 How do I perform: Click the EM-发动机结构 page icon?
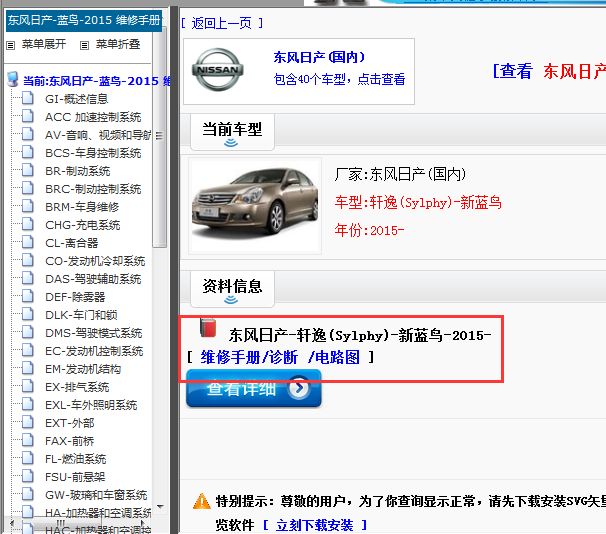(x=27, y=369)
